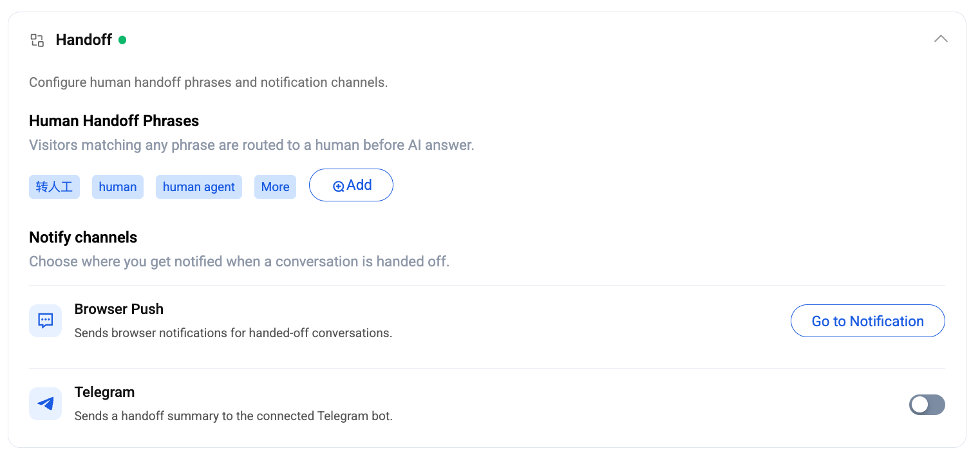Click the Browser Push label
Image resolution: width=980 pixels, height=462 pixels.
(x=119, y=309)
